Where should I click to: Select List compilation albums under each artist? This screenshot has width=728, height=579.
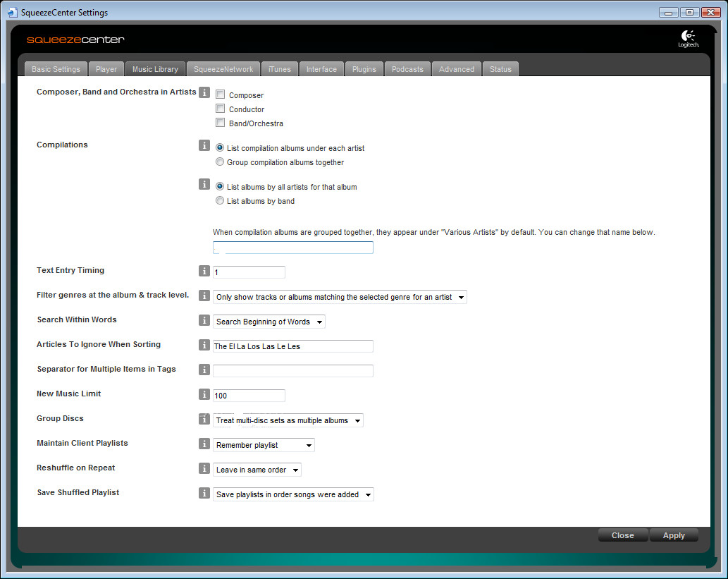(220, 147)
